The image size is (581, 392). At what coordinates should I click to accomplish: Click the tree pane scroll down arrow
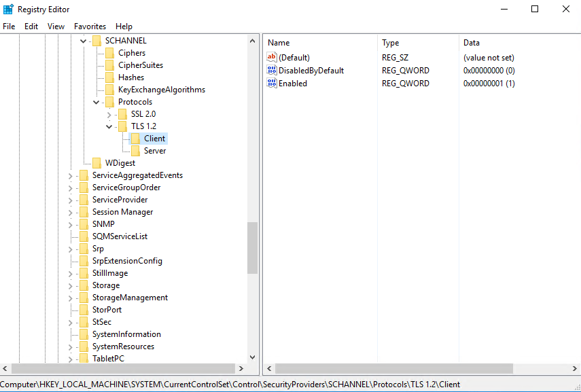pyautogui.click(x=252, y=357)
